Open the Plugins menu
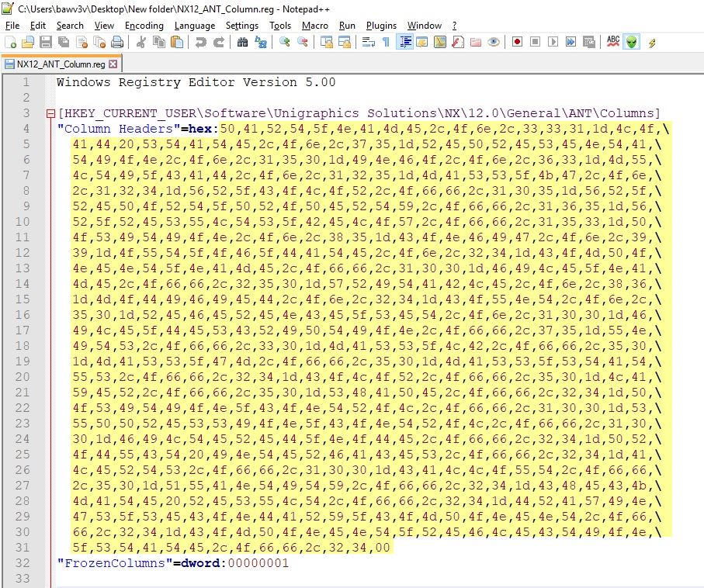This screenshot has width=704, height=588. tap(381, 25)
